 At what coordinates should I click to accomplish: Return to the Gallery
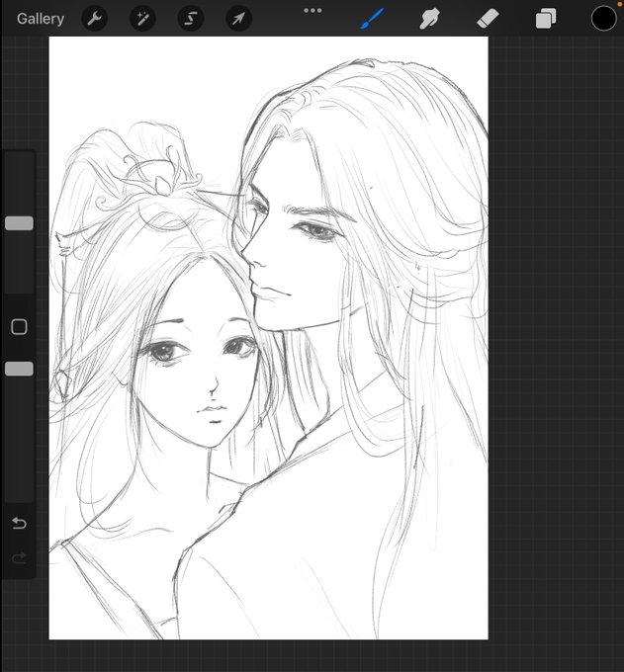[41, 19]
